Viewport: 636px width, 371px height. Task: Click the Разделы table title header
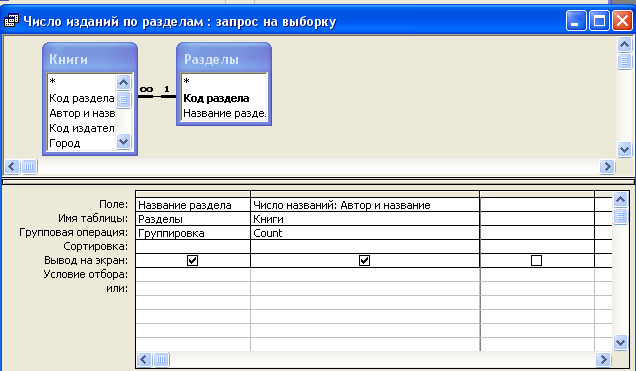pos(224,59)
